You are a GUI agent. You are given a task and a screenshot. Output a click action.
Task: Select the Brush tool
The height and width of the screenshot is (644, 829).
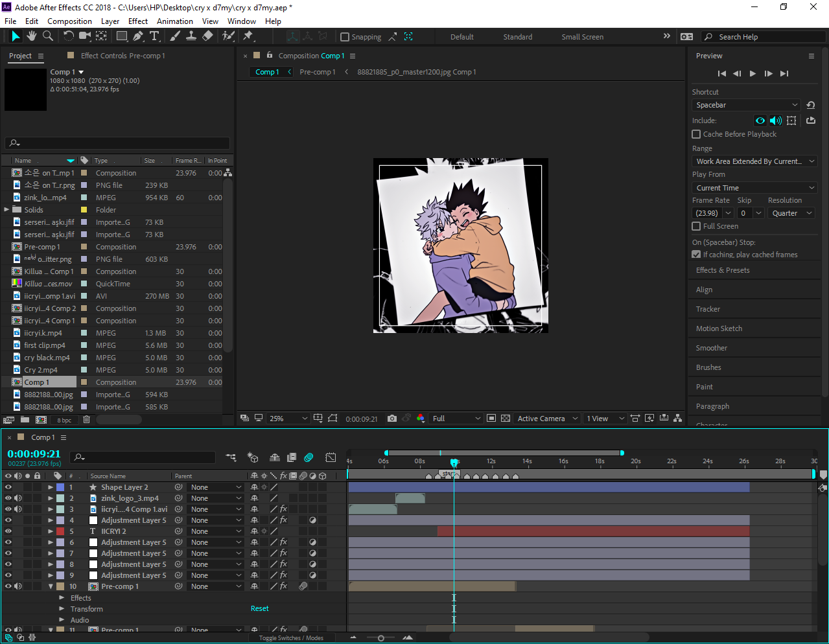[175, 36]
